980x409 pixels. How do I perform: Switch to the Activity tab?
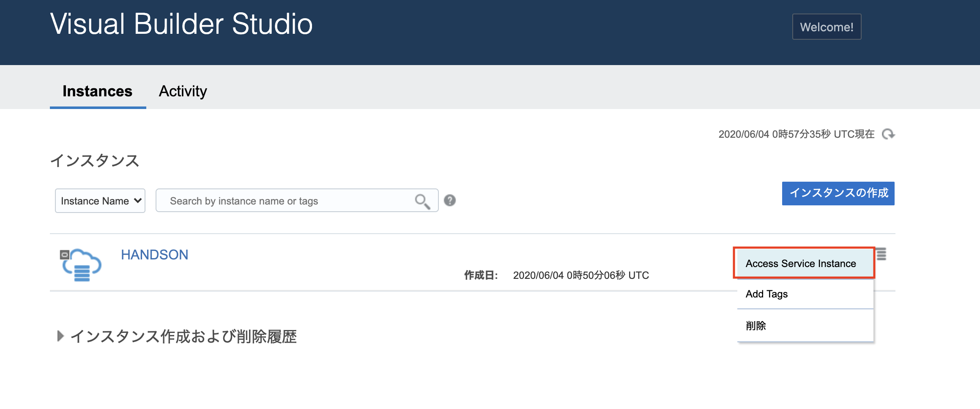183,91
